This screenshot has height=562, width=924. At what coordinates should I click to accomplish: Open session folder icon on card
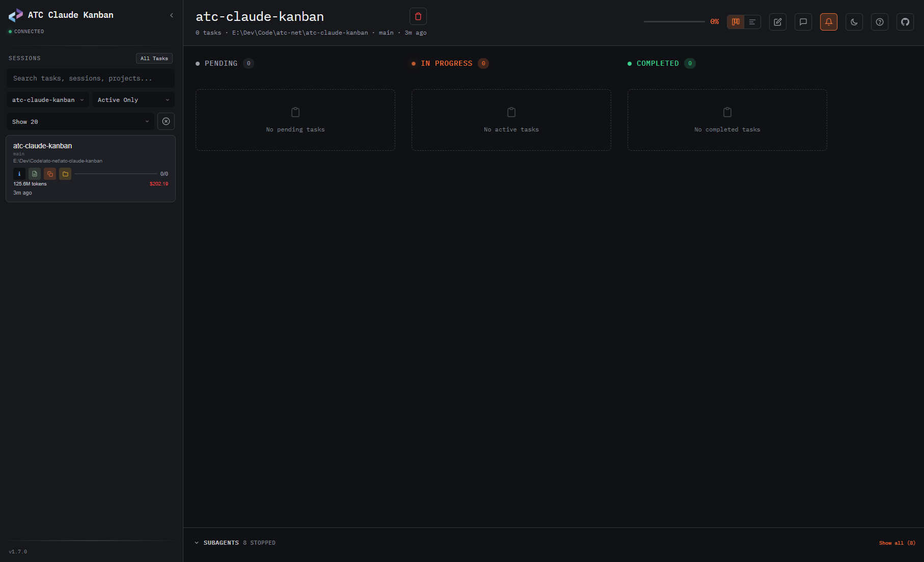(65, 174)
